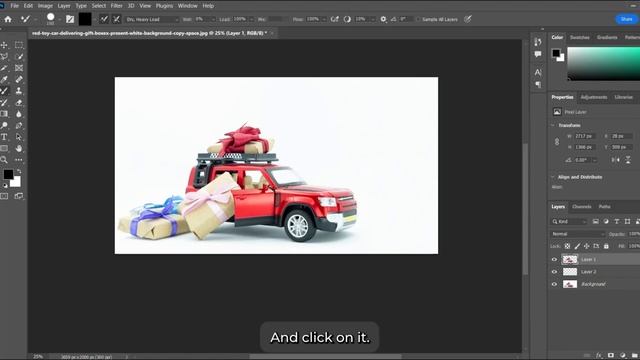
Task: Select the Rectangular Marquee tool
Action: (19, 45)
